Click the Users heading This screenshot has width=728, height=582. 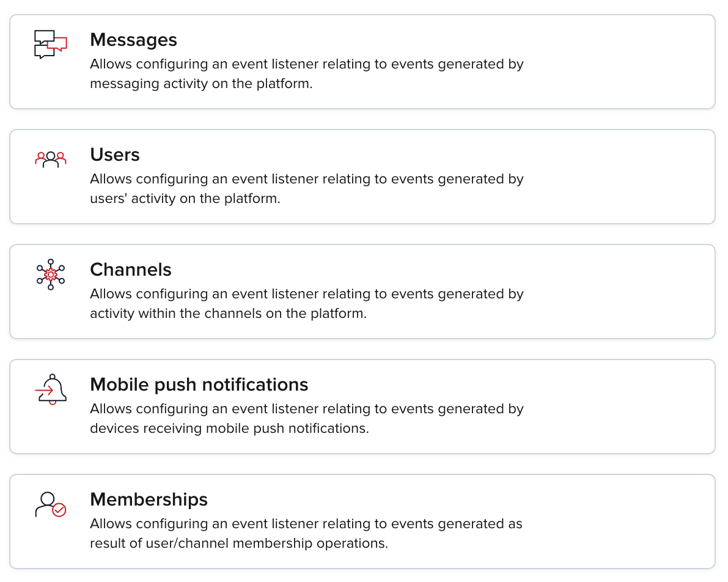[114, 154]
